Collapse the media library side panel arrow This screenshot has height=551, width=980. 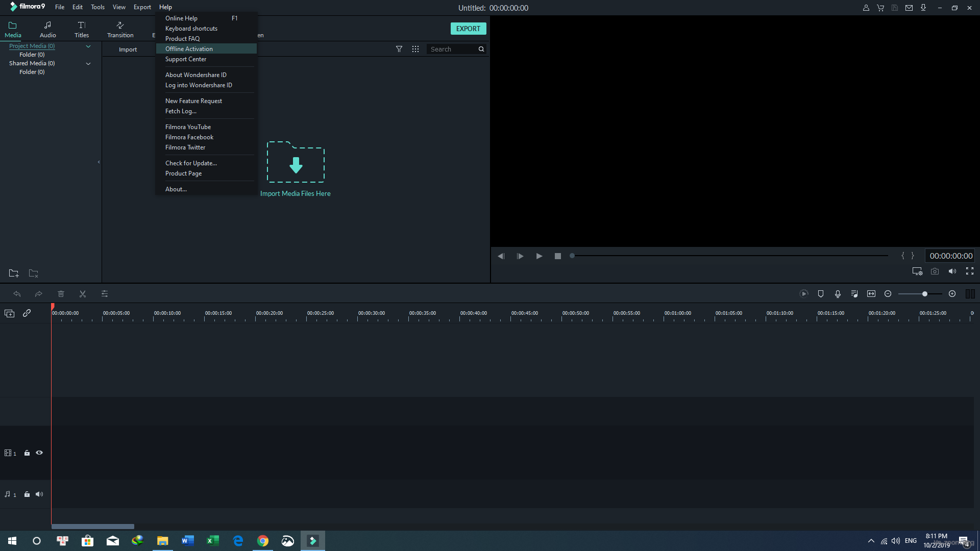99,162
